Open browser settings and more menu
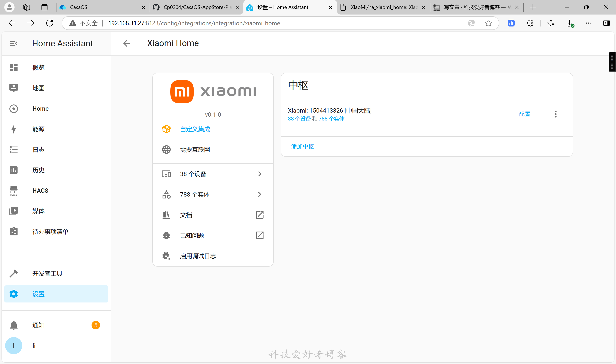 pos(589,23)
